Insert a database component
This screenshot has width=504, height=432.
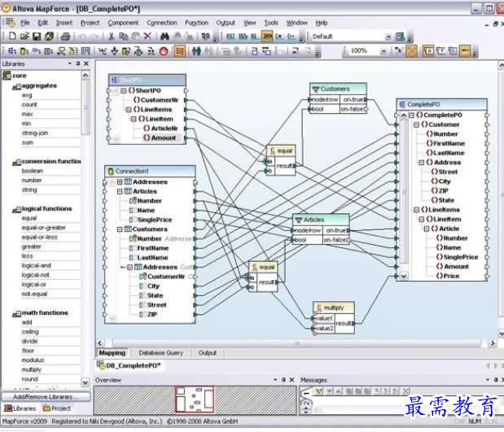[x=24, y=51]
